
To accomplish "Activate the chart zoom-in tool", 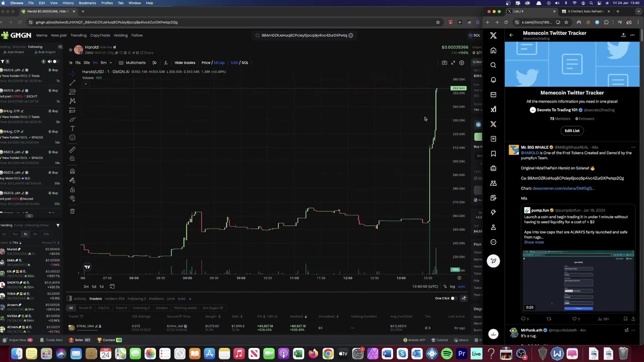I will [72, 159].
